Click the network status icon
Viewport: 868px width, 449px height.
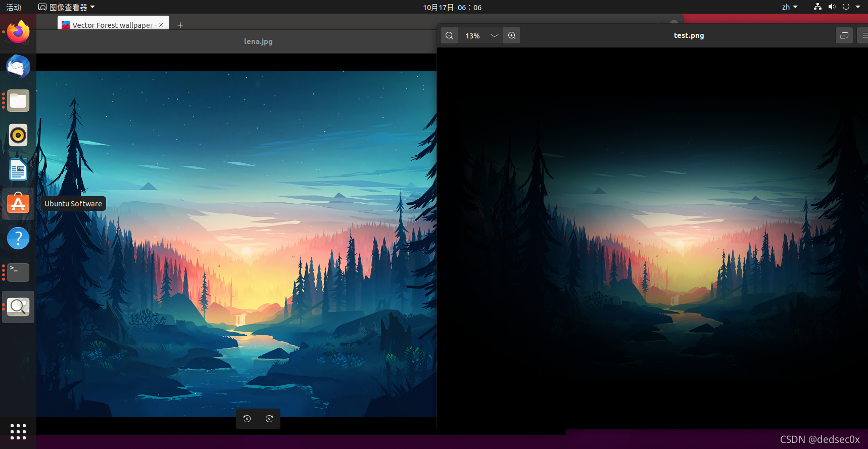(x=817, y=7)
